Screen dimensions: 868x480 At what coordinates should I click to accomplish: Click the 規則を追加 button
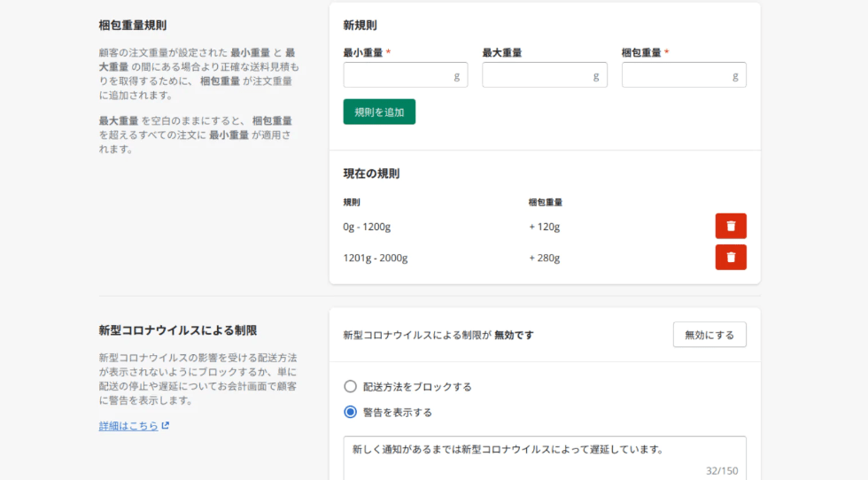[379, 112]
